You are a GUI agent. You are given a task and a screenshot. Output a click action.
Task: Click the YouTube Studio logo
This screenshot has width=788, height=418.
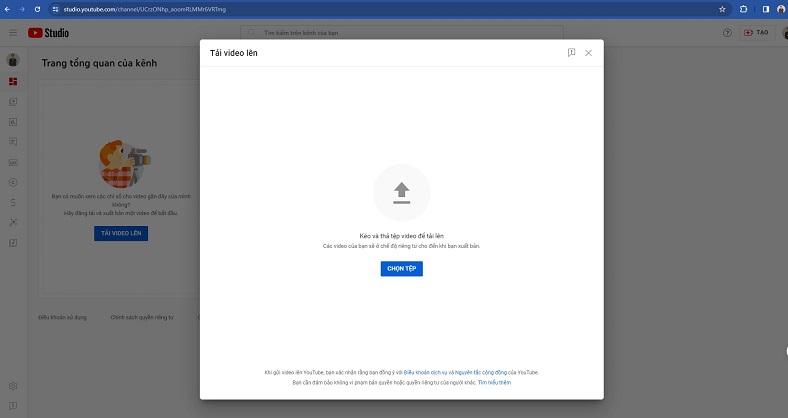(x=48, y=33)
